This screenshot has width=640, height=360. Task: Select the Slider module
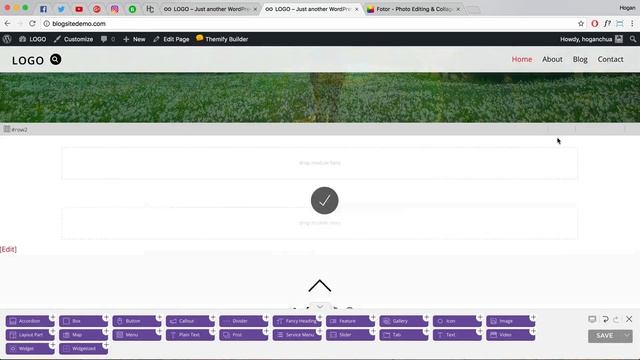tap(350, 335)
